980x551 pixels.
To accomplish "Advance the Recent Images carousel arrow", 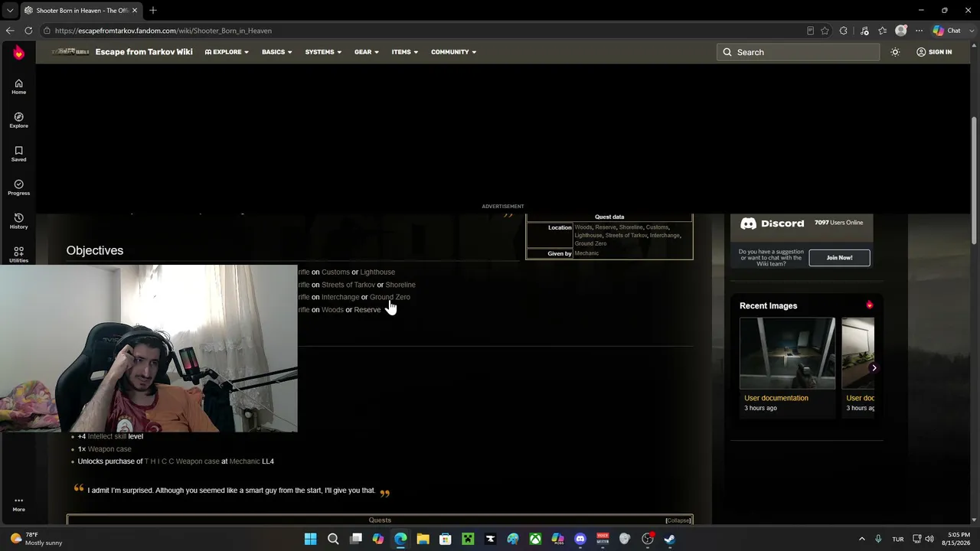I will coord(874,368).
